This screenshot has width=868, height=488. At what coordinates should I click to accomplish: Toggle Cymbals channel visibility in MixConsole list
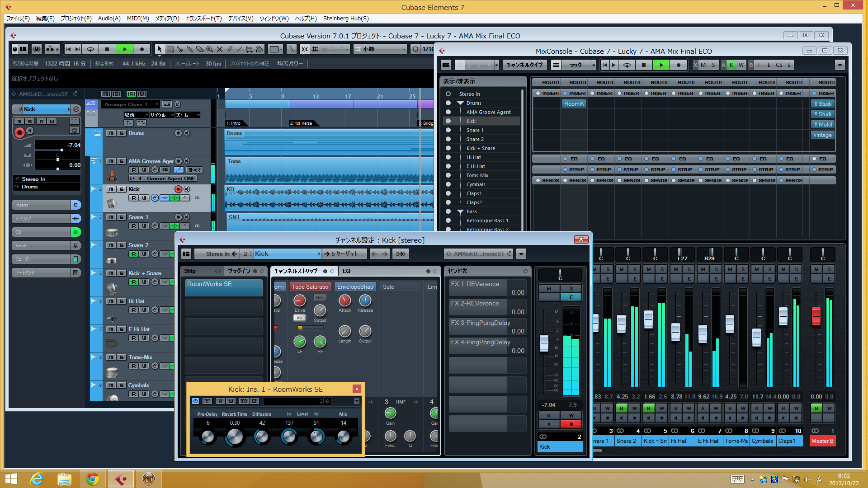pyautogui.click(x=448, y=184)
